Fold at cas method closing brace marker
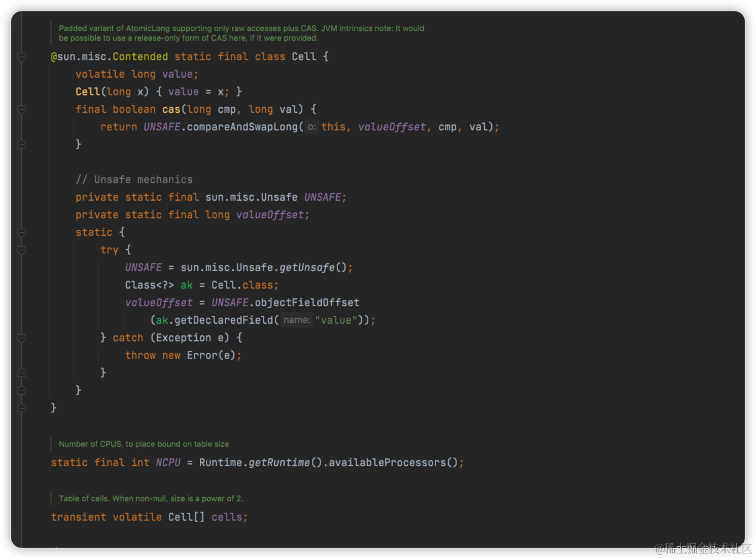The width and height of the screenshot is (756, 559). pos(21,145)
